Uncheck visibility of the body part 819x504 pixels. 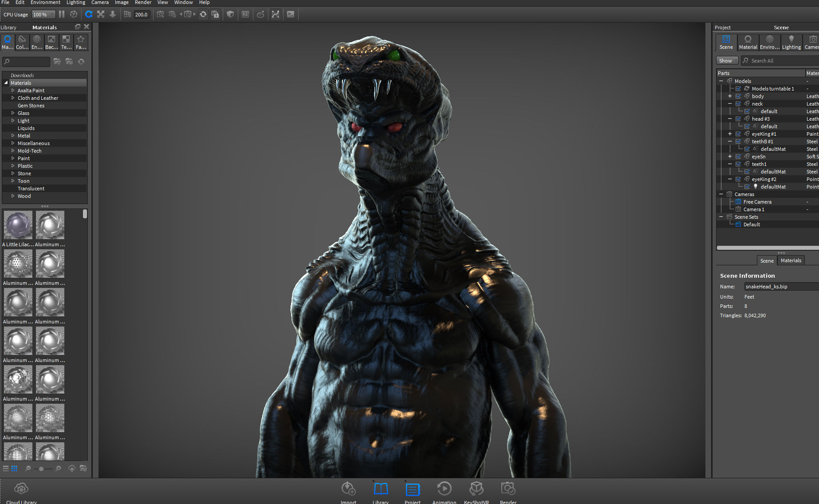click(738, 96)
